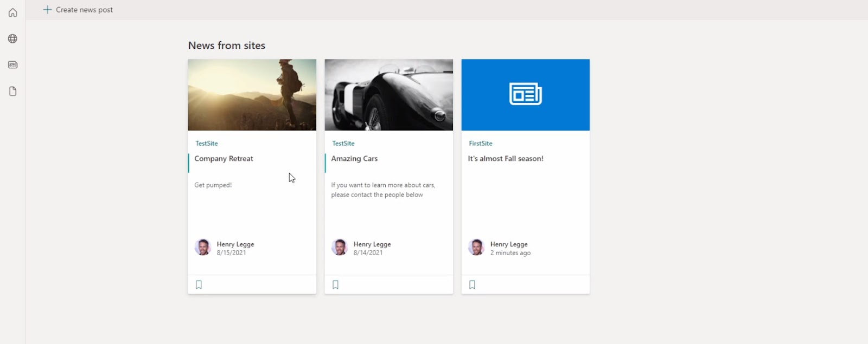Click the Get pumped! description text
The image size is (868, 344).
pos(213,185)
